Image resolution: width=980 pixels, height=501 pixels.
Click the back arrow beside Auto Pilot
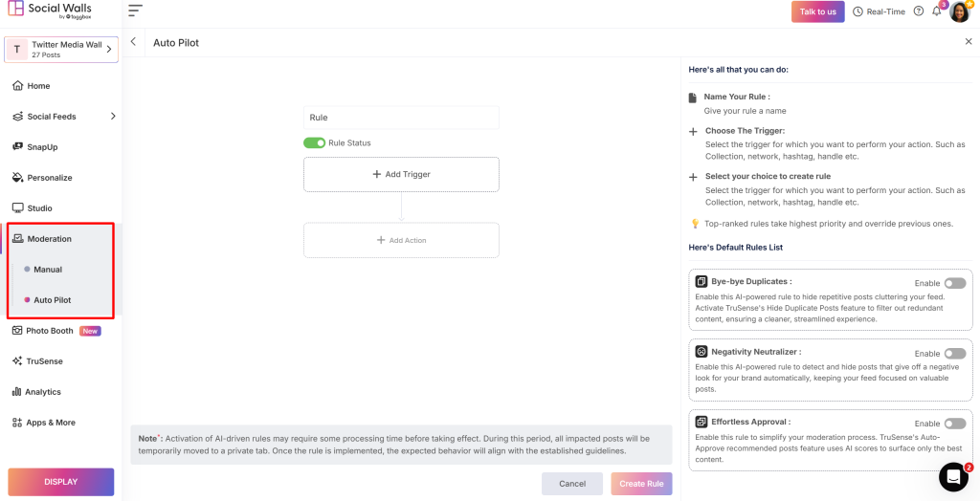click(133, 42)
